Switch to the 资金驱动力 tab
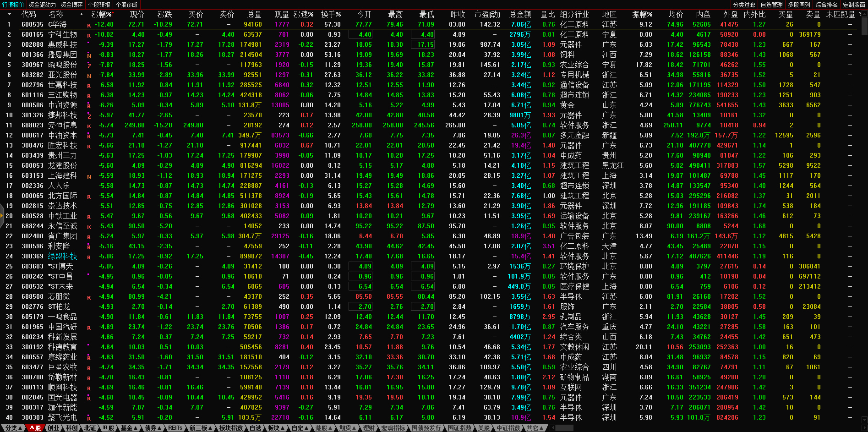 (42, 5)
